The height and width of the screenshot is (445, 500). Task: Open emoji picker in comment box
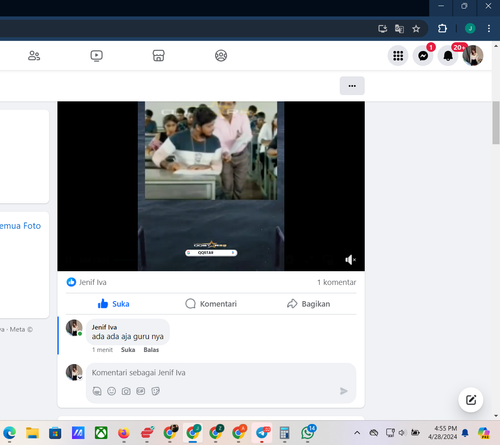click(x=112, y=391)
